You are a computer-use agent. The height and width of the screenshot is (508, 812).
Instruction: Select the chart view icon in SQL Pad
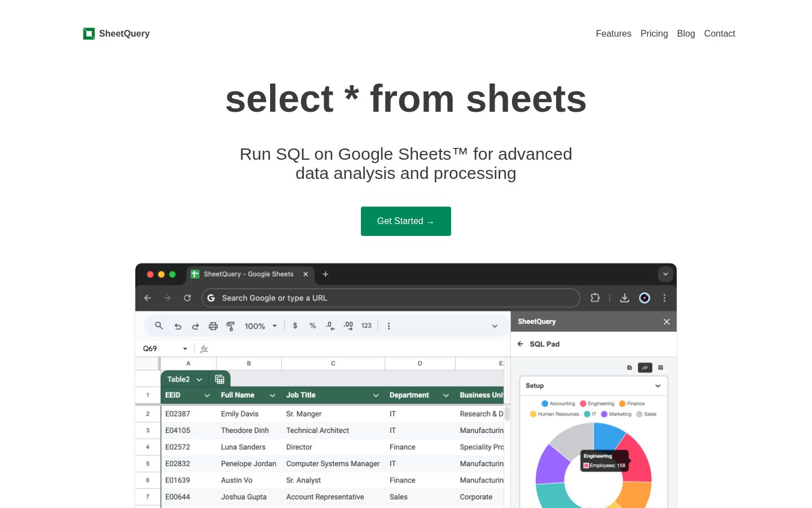click(645, 367)
